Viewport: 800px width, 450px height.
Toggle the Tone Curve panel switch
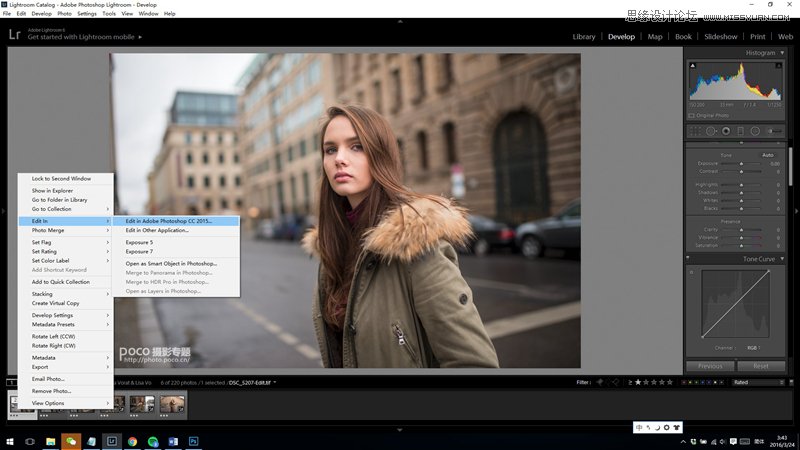point(688,258)
